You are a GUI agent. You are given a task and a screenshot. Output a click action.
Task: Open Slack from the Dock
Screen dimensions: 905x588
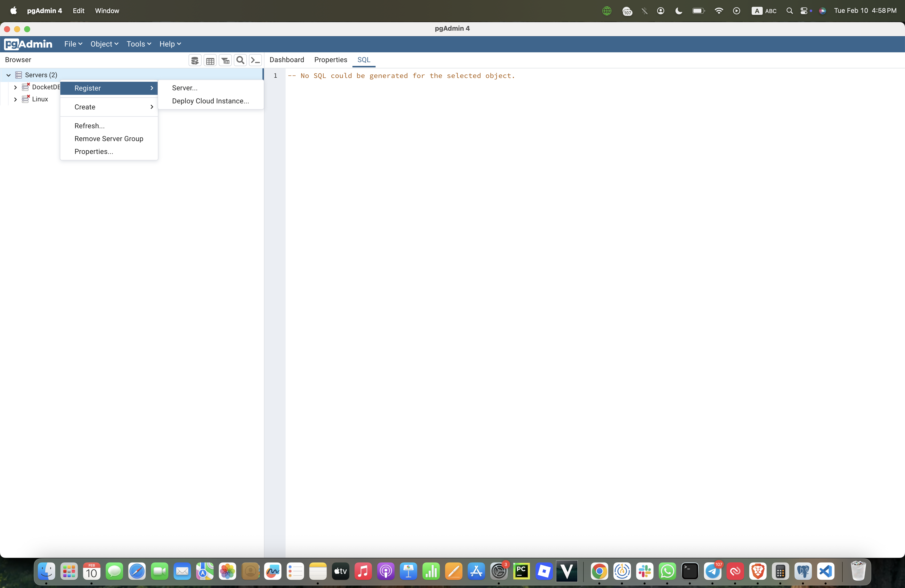coord(645,571)
